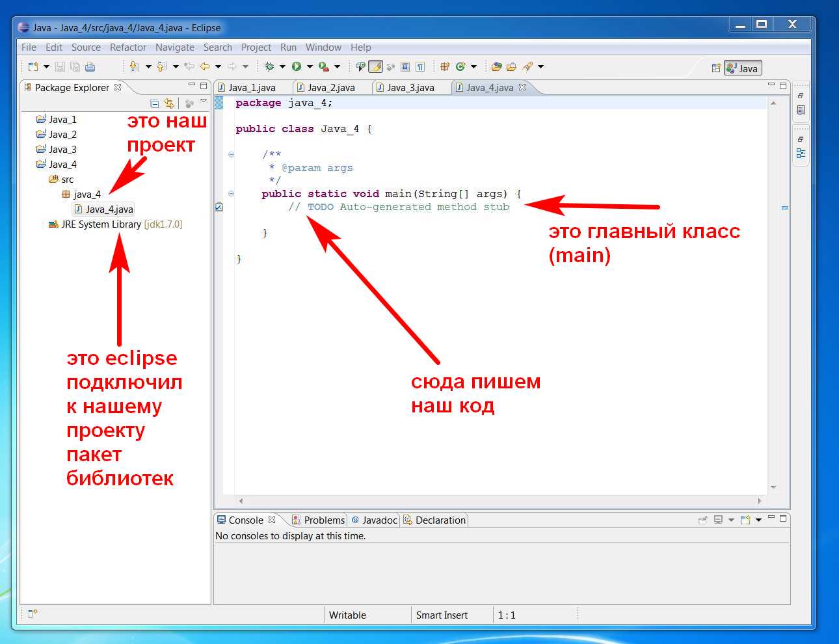Select the Java perspective button
Image resolution: width=839 pixels, height=644 pixels.
743,68
